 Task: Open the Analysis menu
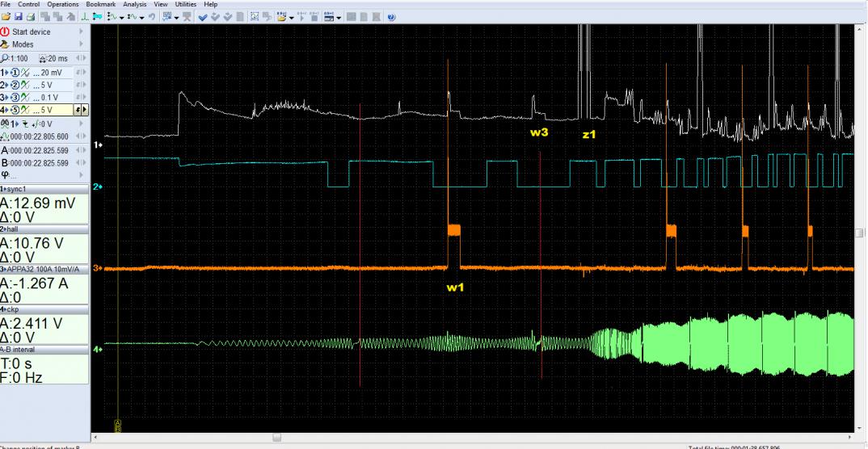(135, 4)
